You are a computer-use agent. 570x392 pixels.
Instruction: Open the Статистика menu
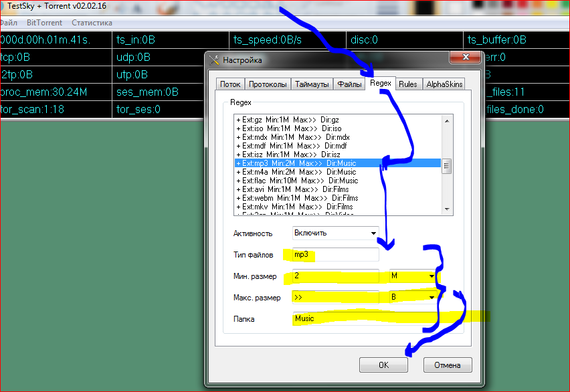92,22
